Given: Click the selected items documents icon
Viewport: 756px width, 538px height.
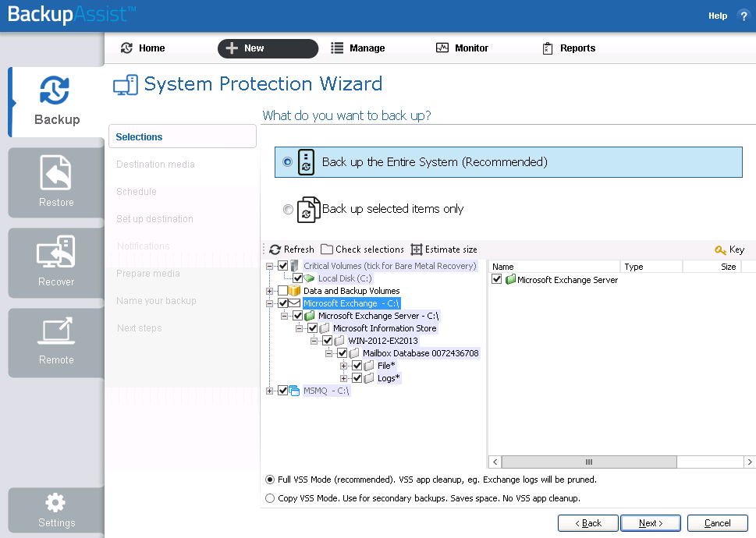Looking at the screenshot, I should pos(308,209).
